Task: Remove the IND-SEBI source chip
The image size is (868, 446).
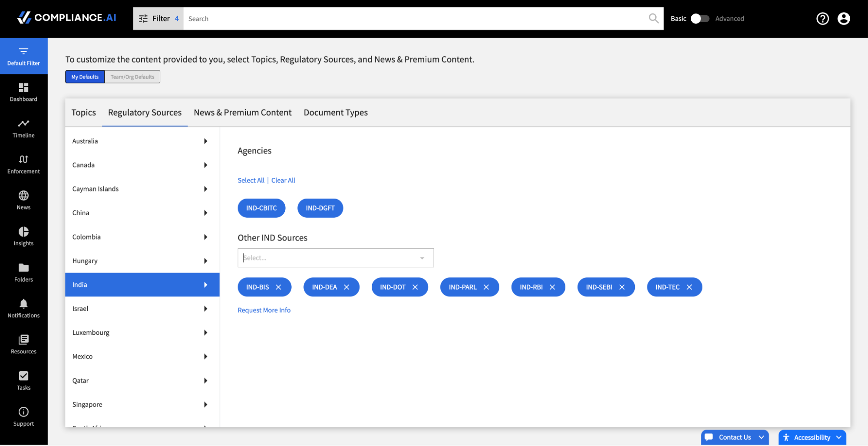Action: (x=622, y=287)
